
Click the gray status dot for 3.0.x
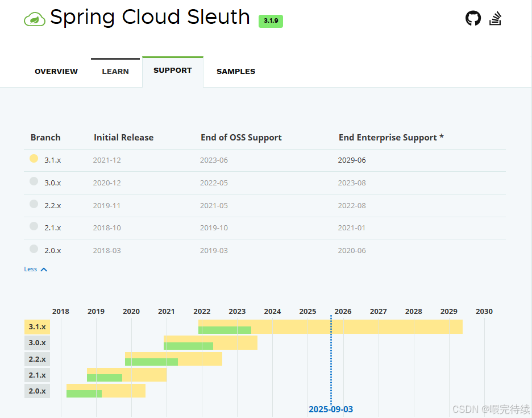(x=34, y=181)
